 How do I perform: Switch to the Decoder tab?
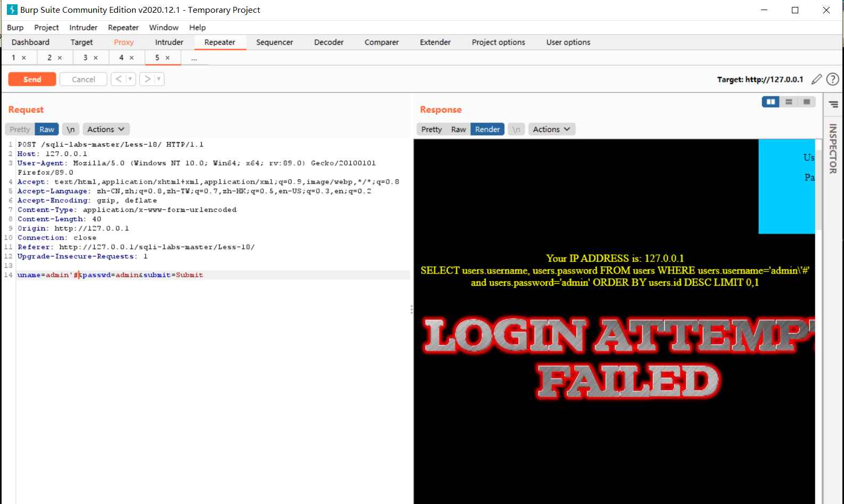point(329,43)
